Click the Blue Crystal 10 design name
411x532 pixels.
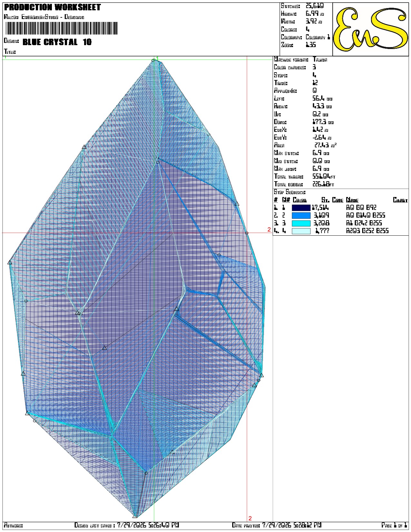click(x=57, y=42)
